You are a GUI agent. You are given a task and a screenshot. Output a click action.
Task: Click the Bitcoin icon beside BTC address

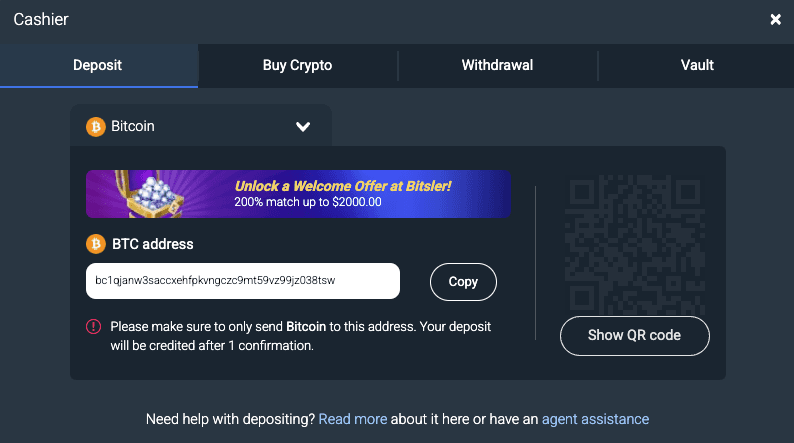pyautogui.click(x=96, y=244)
